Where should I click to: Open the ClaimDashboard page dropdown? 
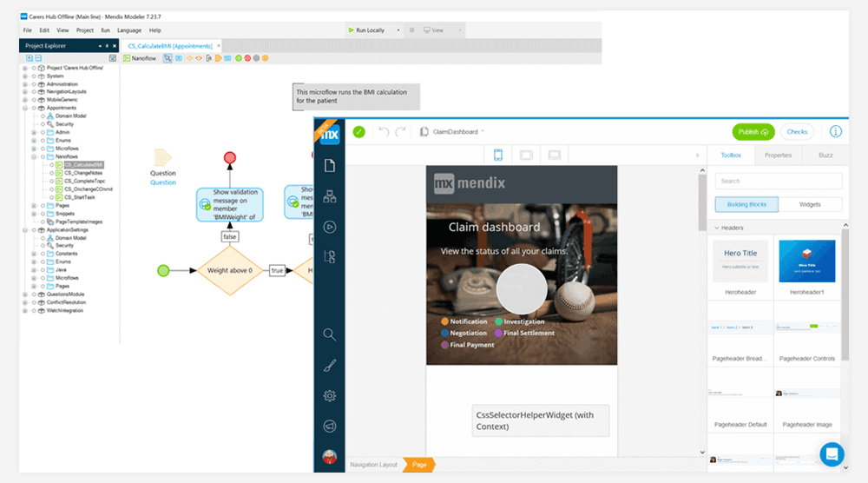(x=483, y=132)
